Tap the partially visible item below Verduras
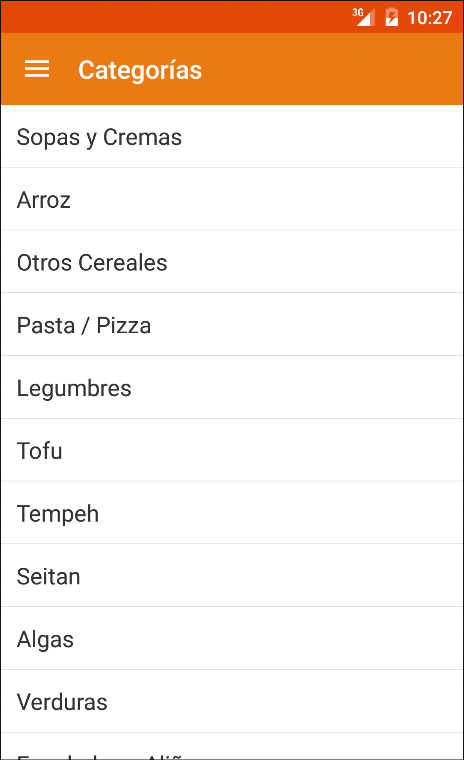 [232, 746]
